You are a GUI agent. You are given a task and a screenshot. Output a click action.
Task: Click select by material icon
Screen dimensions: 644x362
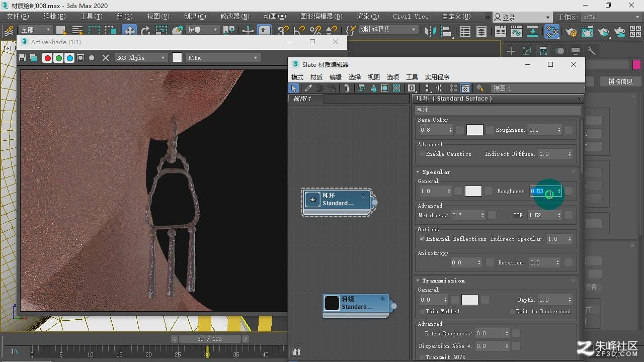tap(479, 88)
